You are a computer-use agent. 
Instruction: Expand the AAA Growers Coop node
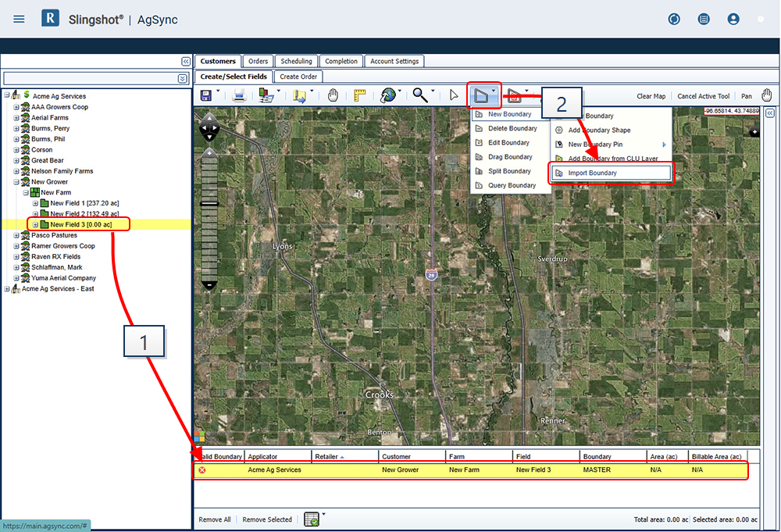pos(16,107)
